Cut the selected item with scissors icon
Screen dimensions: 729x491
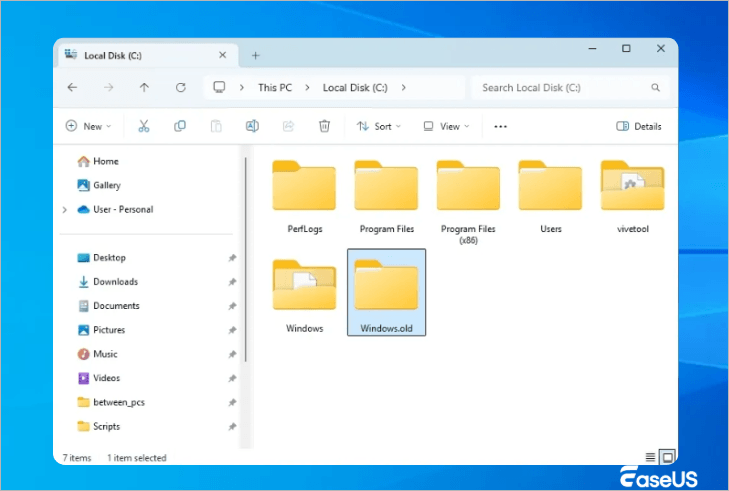tap(144, 126)
